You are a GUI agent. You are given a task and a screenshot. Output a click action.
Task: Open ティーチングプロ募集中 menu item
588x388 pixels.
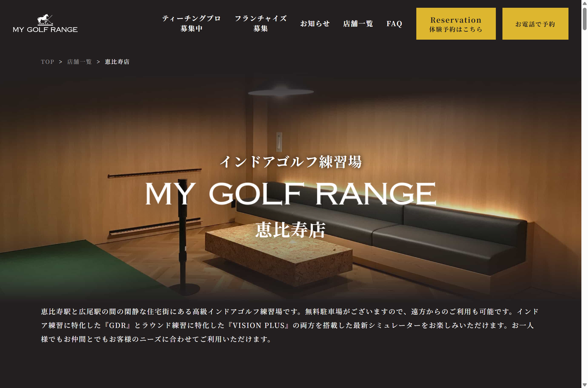point(192,24)
